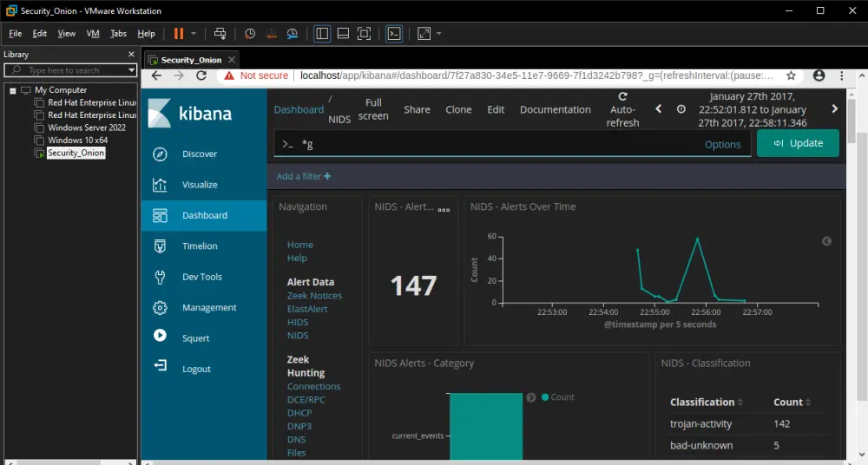Bookmark this page with star icon
Screen dimensions: 868x465
click(791, 75)
